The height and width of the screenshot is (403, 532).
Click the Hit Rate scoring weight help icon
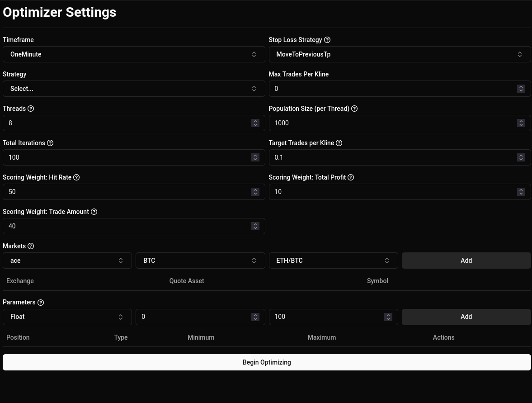point(76,177)
